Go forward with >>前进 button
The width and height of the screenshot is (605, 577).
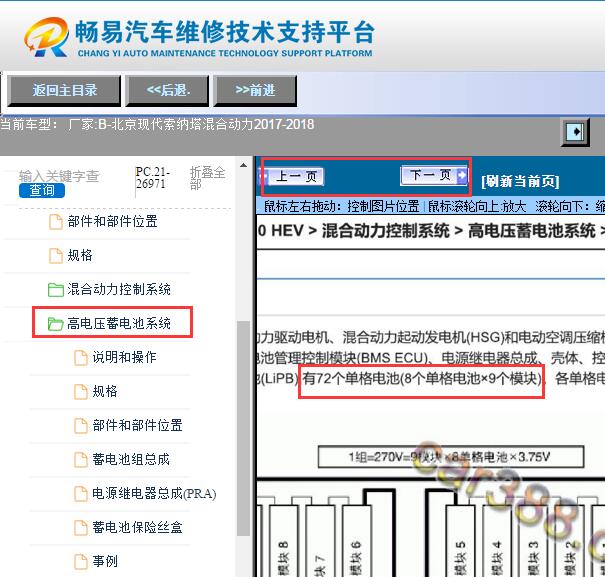255,91
